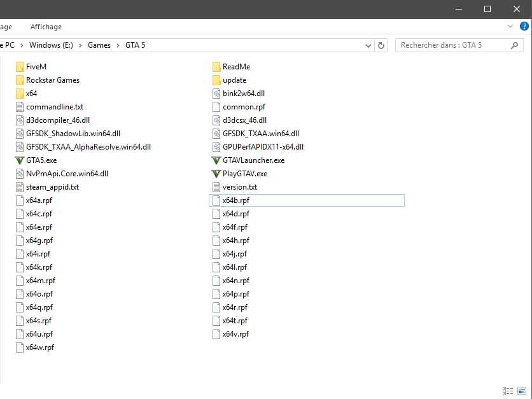Expand the chevron after Games
Image resolution: width=532 pixels, height=399 pixels.
pyautogui.click(x=118, y=45)
